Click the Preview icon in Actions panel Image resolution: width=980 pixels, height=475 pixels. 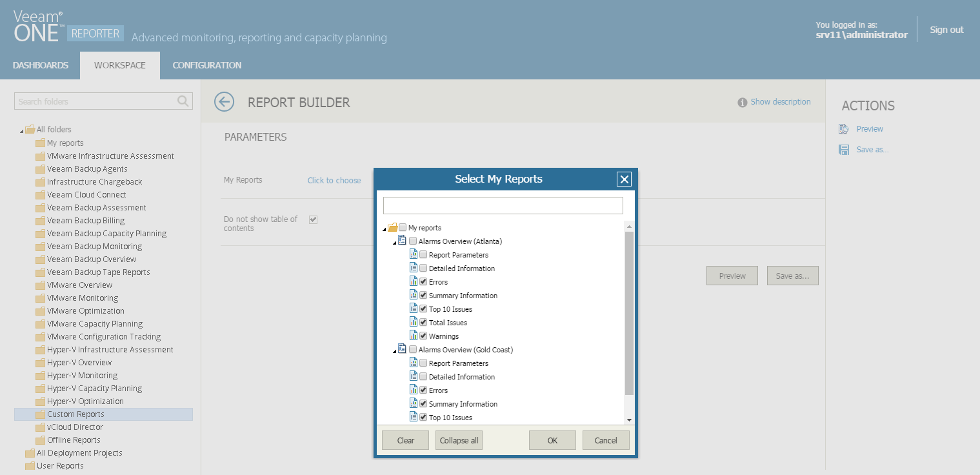[844, 129]
